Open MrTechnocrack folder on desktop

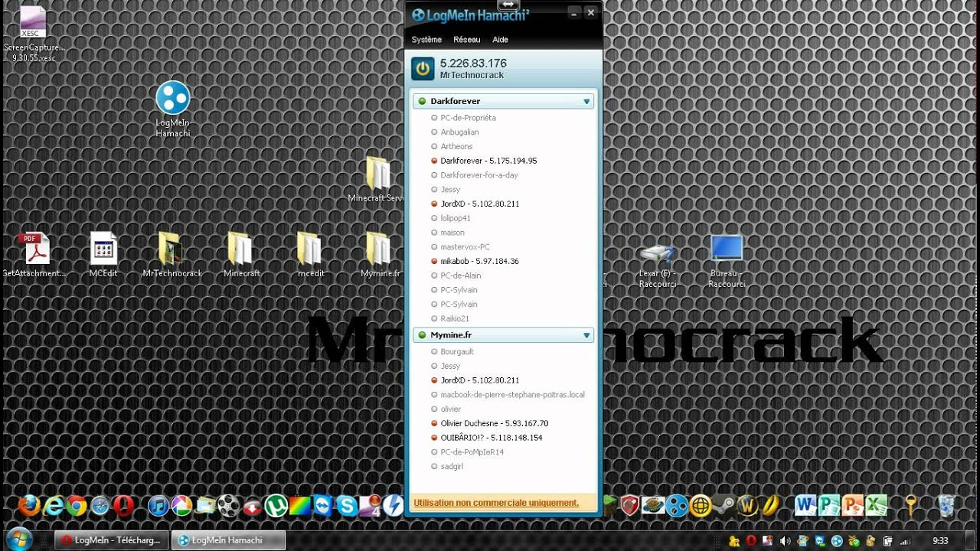point(172,255)
